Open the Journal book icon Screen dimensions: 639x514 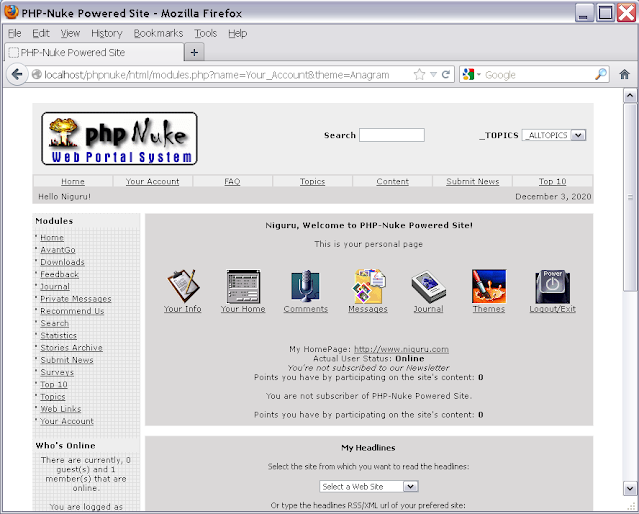(428, 287)
